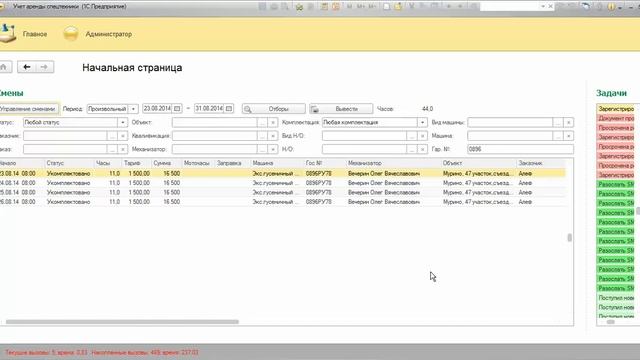Open the title bar search field dropdown
The width and height of the screenshot is (640, 360).
click(543, 7)
